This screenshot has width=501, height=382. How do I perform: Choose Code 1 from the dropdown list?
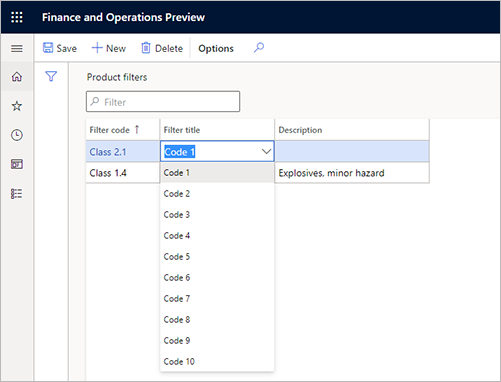pyautogui.click(x=217, y=173)
